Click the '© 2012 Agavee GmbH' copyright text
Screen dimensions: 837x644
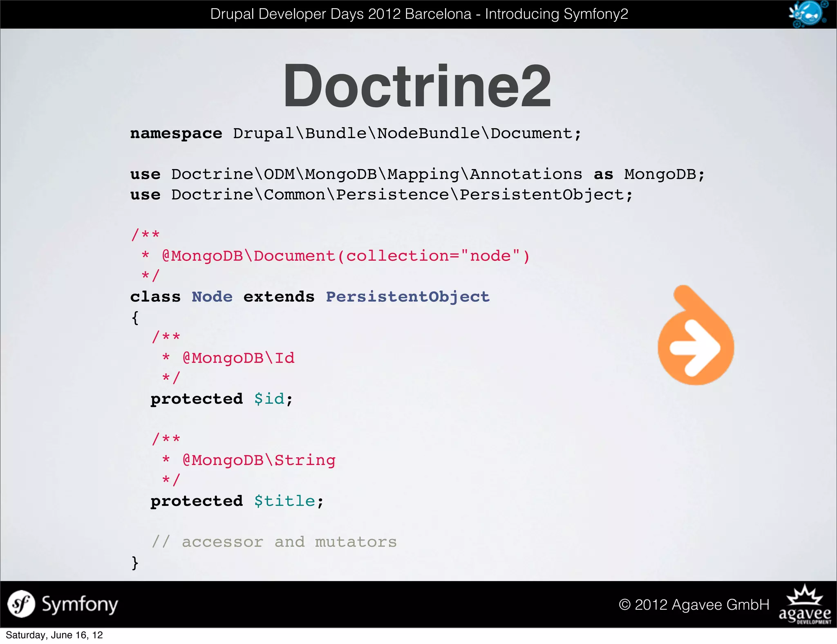point(694,605)
